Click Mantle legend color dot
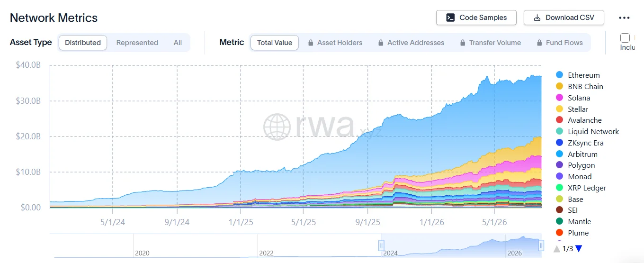 coord(559,221)
